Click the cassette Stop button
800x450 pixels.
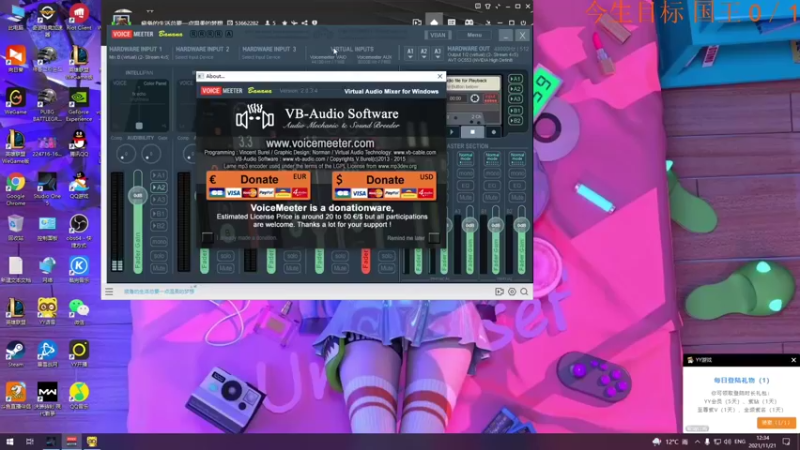[x=472, y=132]
